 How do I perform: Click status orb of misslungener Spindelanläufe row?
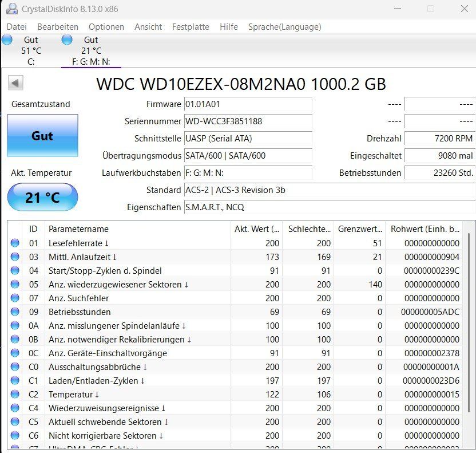15,325
